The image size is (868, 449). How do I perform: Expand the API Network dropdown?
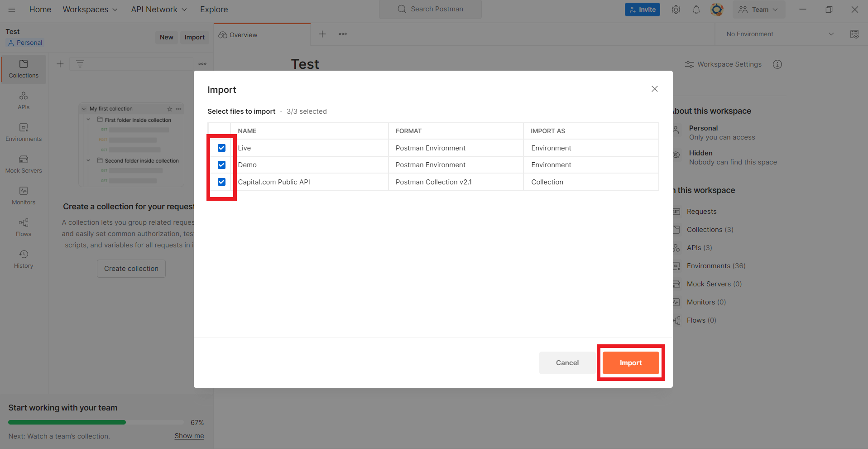pos(159,10)
